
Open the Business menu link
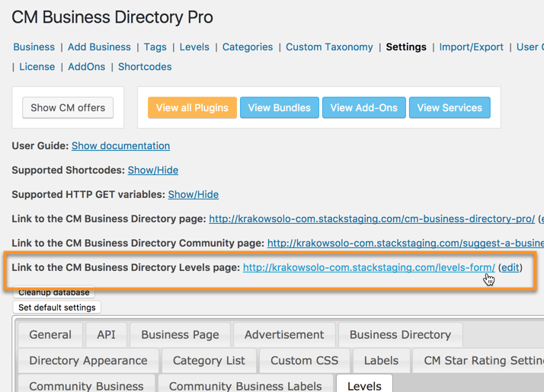[34, 46]
